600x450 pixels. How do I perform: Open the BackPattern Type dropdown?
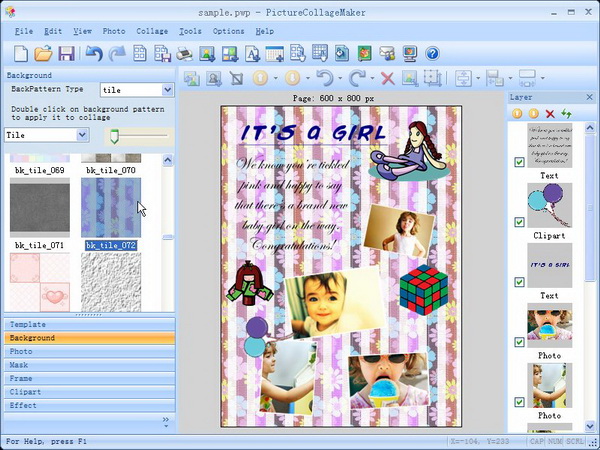(166, 90)
